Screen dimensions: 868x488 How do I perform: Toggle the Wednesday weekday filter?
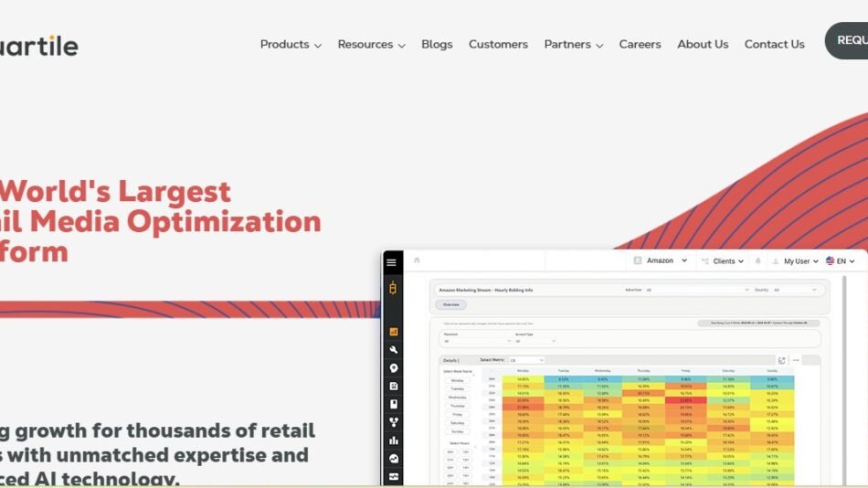pyautogui.click(x=457, y=398)
